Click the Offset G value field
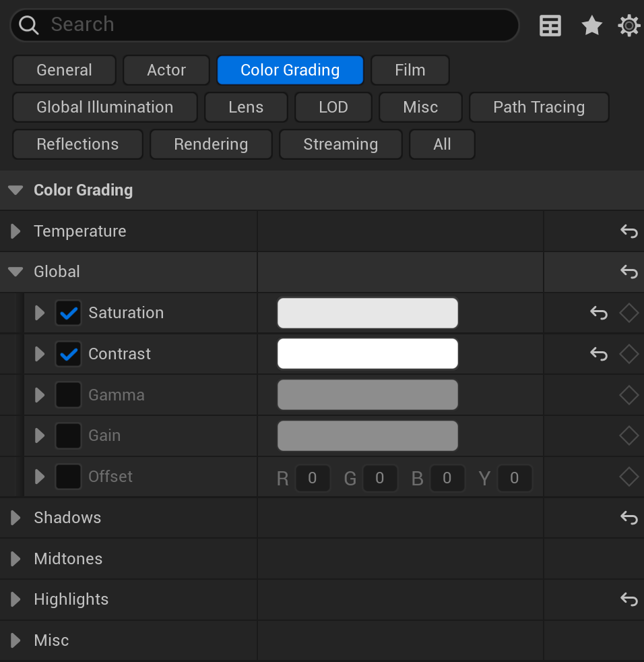 380,478
